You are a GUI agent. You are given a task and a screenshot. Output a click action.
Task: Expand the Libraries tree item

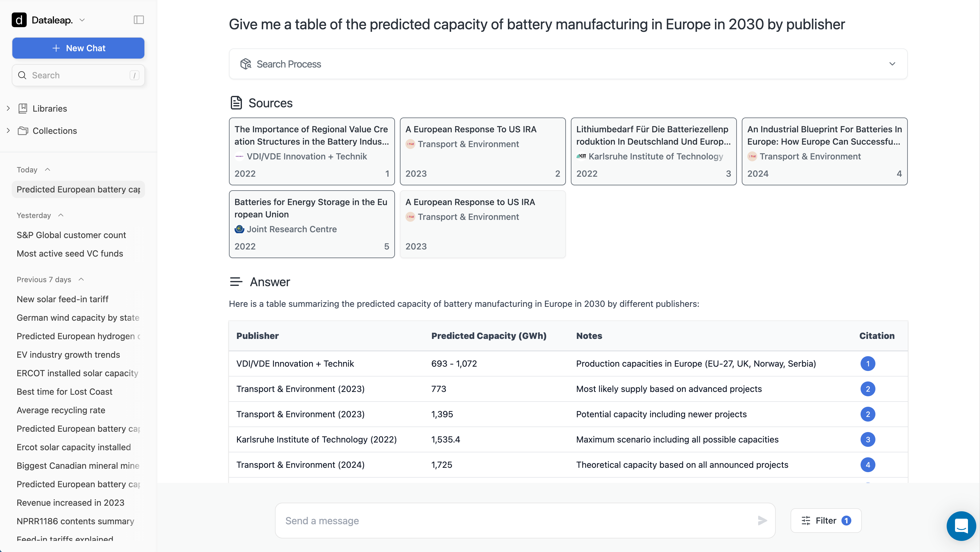pyautogui.click(x=8, y=108)
